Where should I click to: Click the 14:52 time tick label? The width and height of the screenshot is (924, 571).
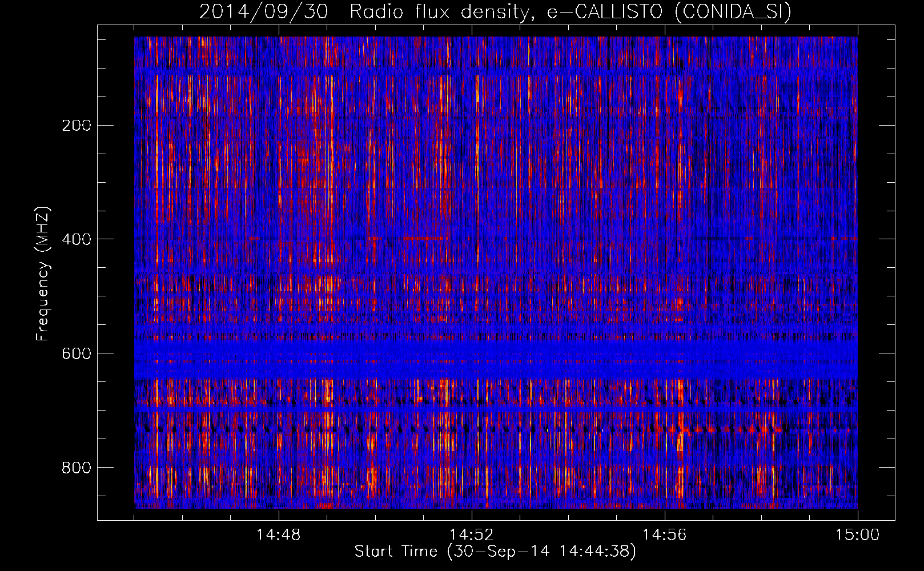(x=472, y=535)
